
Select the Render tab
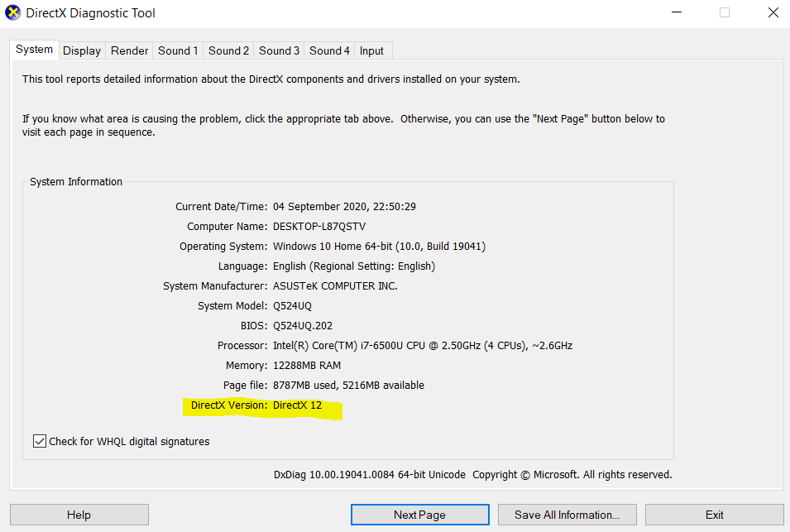click(130, 50)
